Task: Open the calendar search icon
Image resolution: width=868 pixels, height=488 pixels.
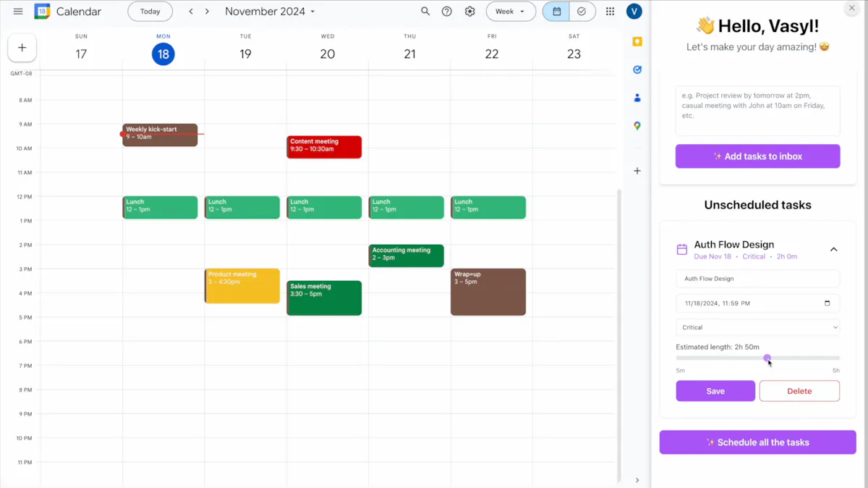Action: click(x=425, y=12)
